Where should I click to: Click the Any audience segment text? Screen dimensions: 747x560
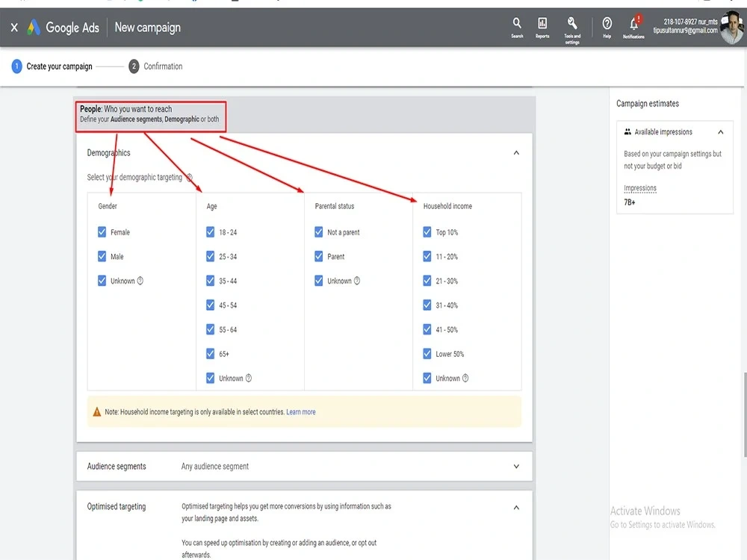[x=215, y=466]
